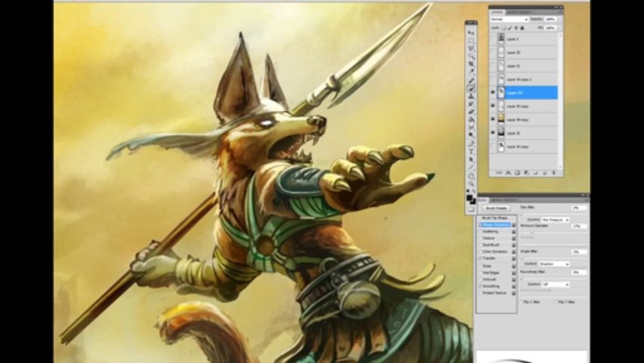Image resolution: width=644 pixels, height=363 pixels.
Task: Create a new layer group
Action: (x=535, y=172)
